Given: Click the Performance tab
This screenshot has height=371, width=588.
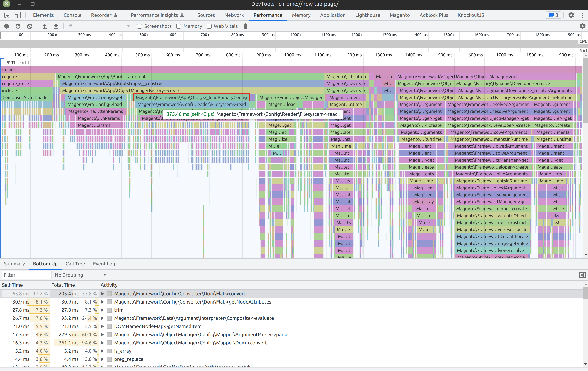Looking at the screenshot, I should (267, 15).
